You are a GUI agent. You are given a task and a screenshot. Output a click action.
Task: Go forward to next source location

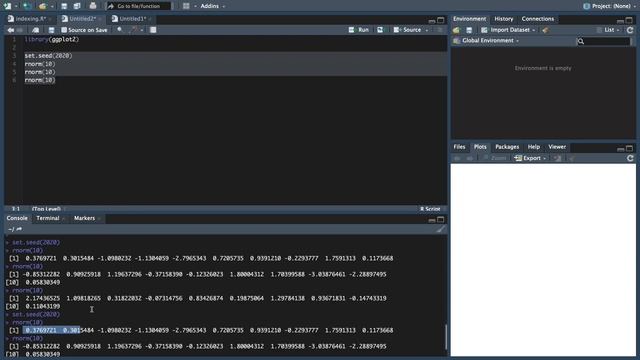coord(20,30)
